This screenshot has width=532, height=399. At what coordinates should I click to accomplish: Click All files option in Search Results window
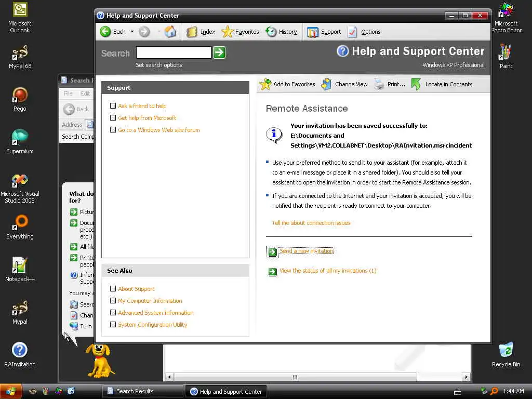tap(82, 247)
